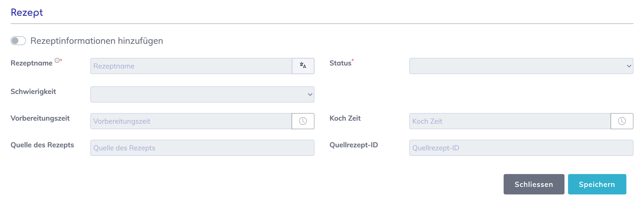Click the Schwierigkeit label
This screenshot has width=644, height=202.
point(33,91)
